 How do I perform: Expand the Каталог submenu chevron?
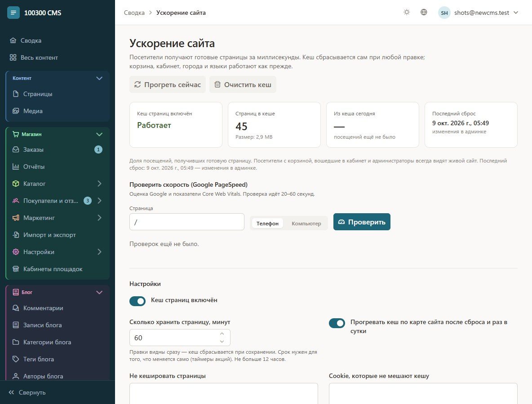click(99, 183)
